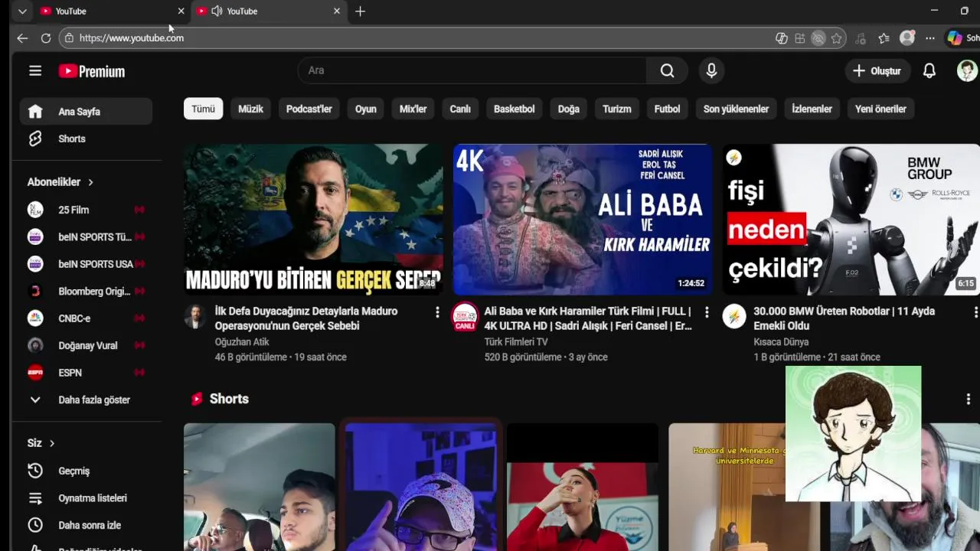Click the YouTube Premium logo
Viewport: 980px width, 551px height.
92,71
